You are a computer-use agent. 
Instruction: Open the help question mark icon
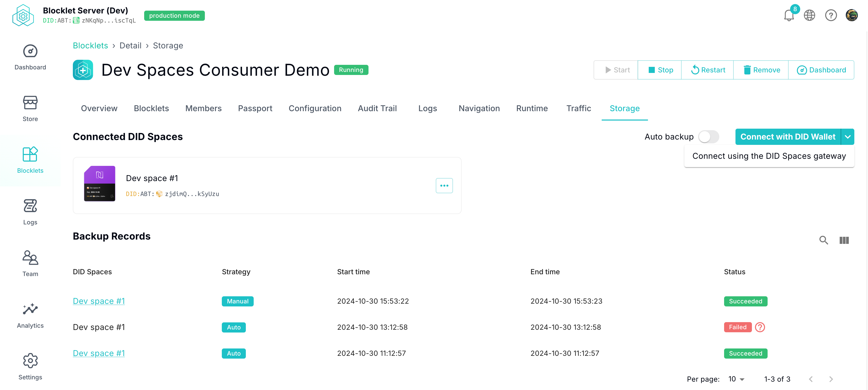[x=831, y=15]
